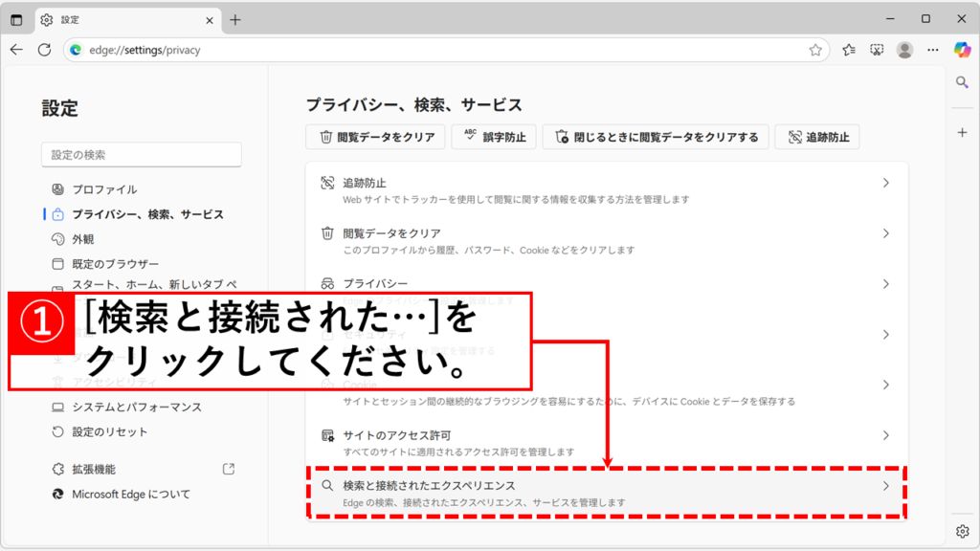Screen dimensions: 980x551
Task: Click the sidebar plus icon to customize
Action: click(962, 132)
